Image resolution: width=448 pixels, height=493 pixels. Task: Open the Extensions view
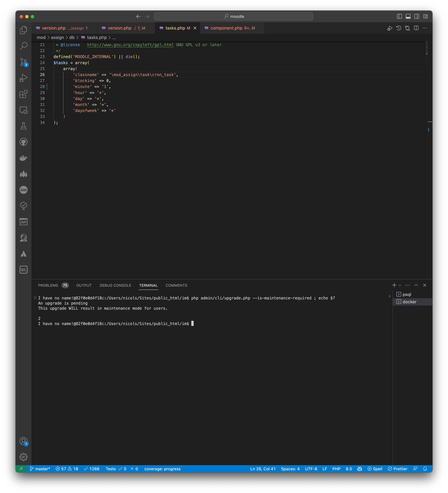click(23, 94)
